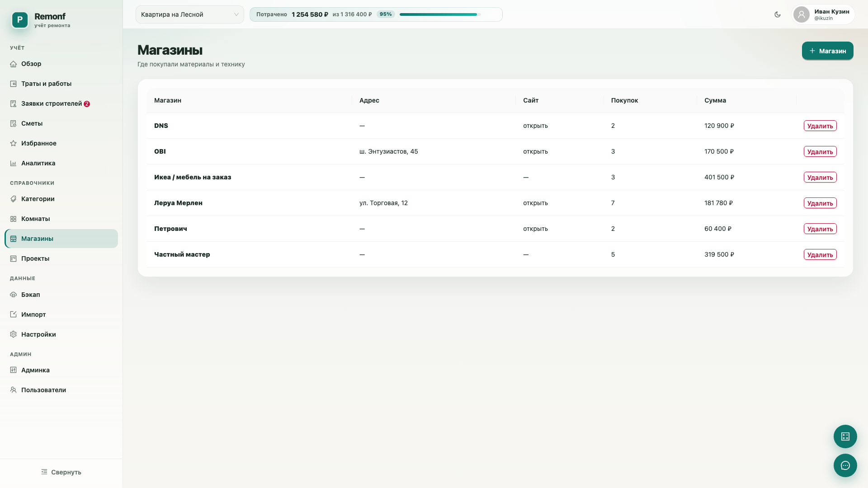Click the icon beside Заявки строителей

14,104
